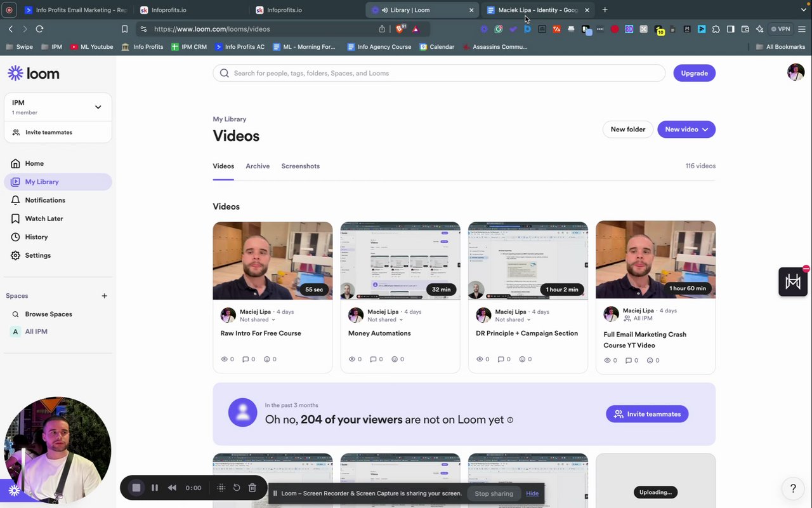Click the browser back arrow
The width and height of the screenshot is (812, 508).
click(11, 29)
